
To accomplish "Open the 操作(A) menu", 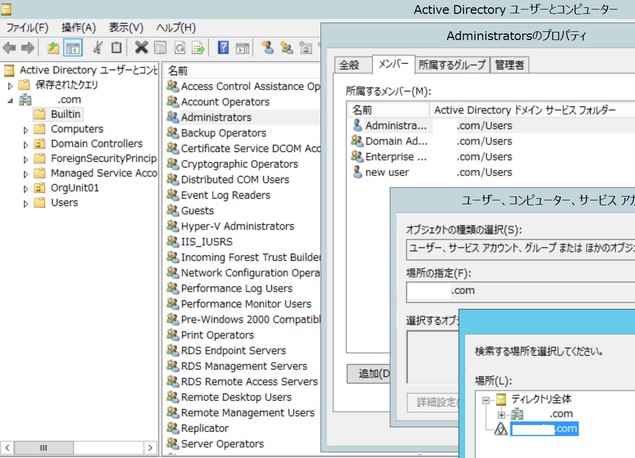I will pyautogui.click(x=79, y=28).
